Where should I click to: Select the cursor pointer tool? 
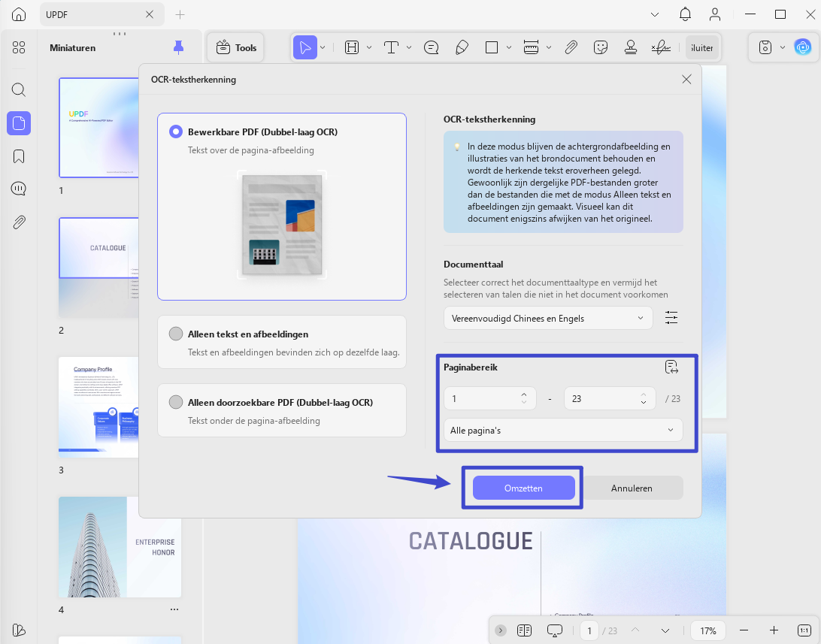click(x=304, y=47)
